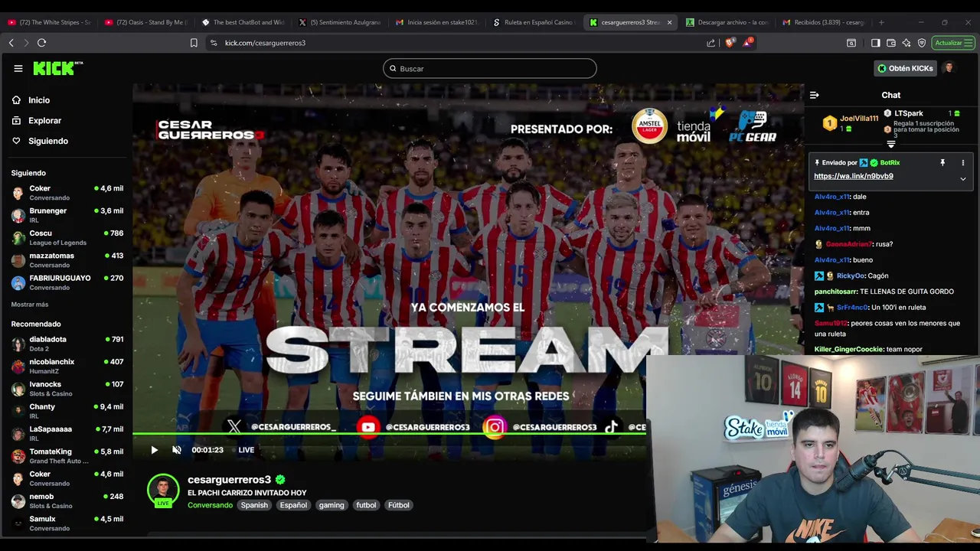Unmute the stream audio
Viewport: 980px width, 551px height.
point(177,450)
